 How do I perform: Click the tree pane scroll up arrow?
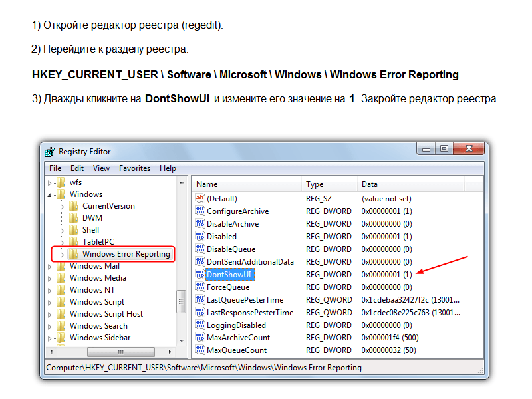182,182
